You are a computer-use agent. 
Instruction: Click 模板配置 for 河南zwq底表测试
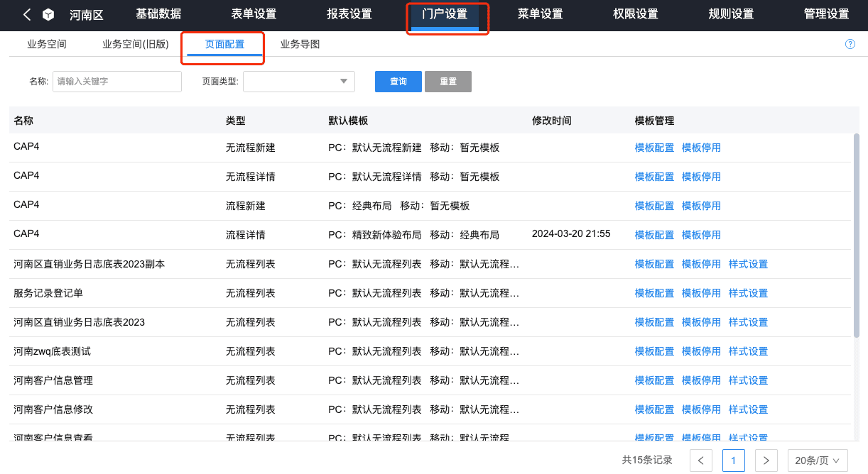pyautogui.click(x=654, y=351)
